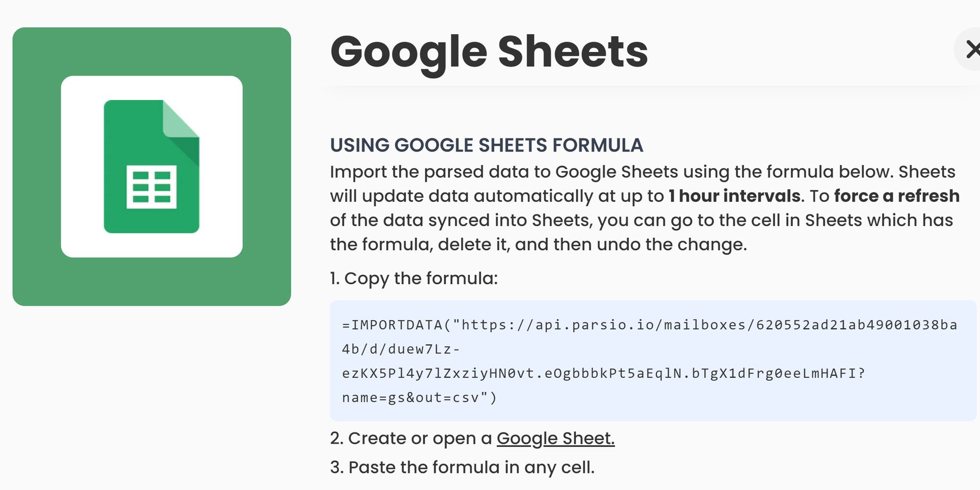Click the "Google Sheets" title heading

[489, 51]
